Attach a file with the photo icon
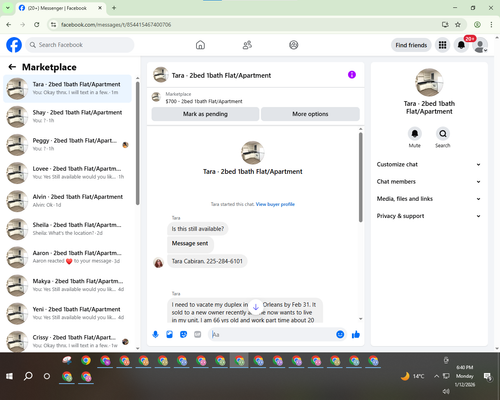This screenshot has width=500, height=400. pyautogui.click(x=169, y=334)
